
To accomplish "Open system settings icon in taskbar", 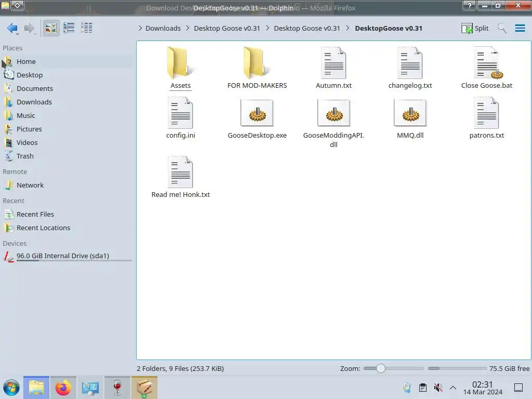I will [90, 388].
